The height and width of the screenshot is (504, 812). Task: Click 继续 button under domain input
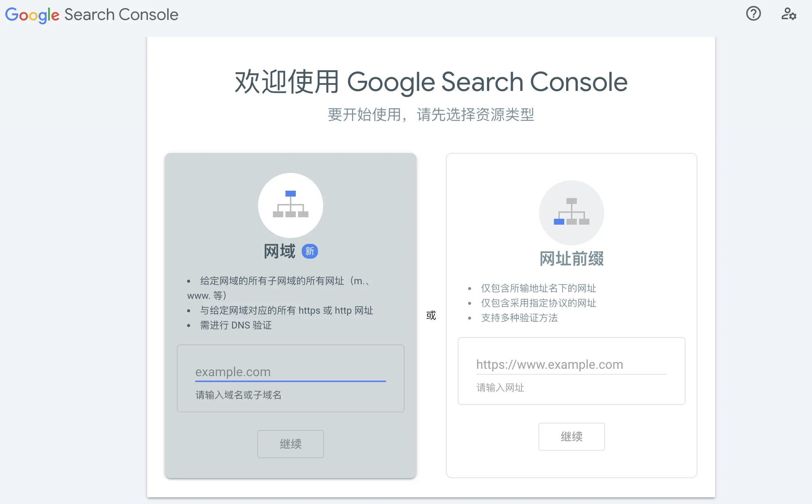click(291, 444)
